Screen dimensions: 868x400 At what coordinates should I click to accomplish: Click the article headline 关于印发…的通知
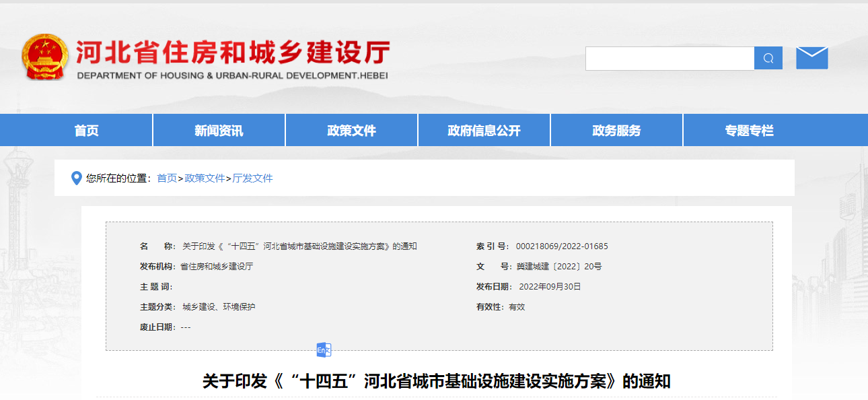[436, 382]
